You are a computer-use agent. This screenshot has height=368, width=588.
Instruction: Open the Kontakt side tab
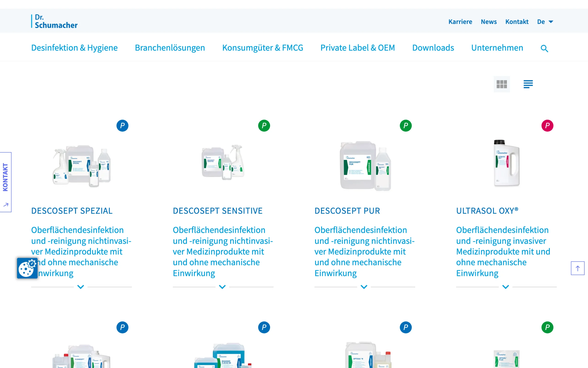6,182
